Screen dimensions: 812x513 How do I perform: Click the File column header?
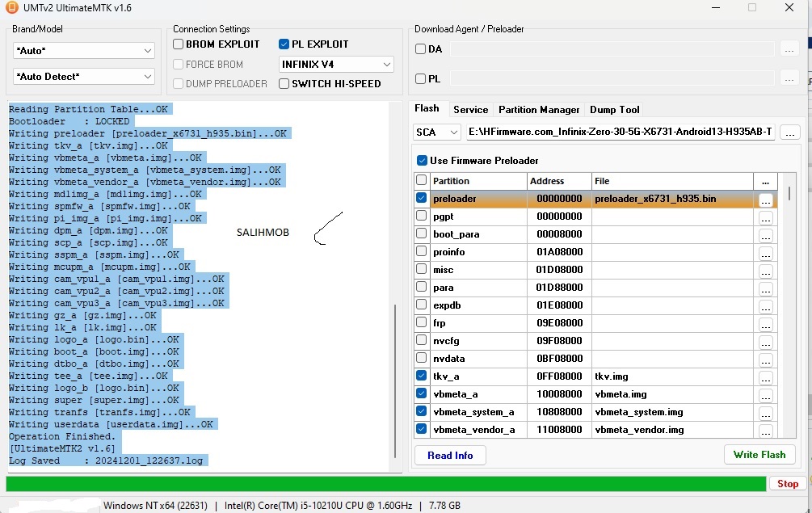(673, 181)
